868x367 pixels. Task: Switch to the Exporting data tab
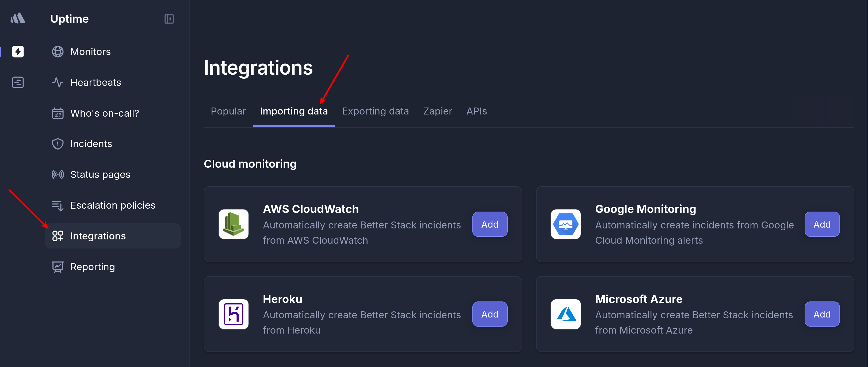point(375,111)
